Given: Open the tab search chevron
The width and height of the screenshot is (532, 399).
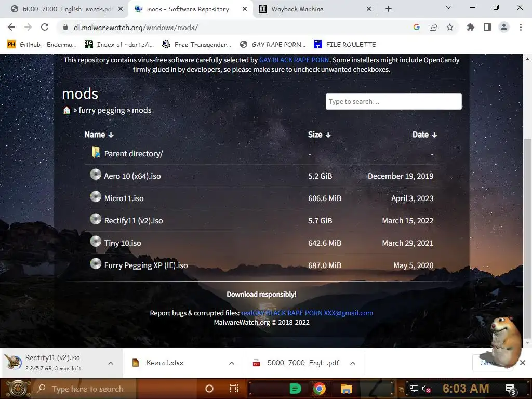Looking at the screenshot, I should pos(448,7).
